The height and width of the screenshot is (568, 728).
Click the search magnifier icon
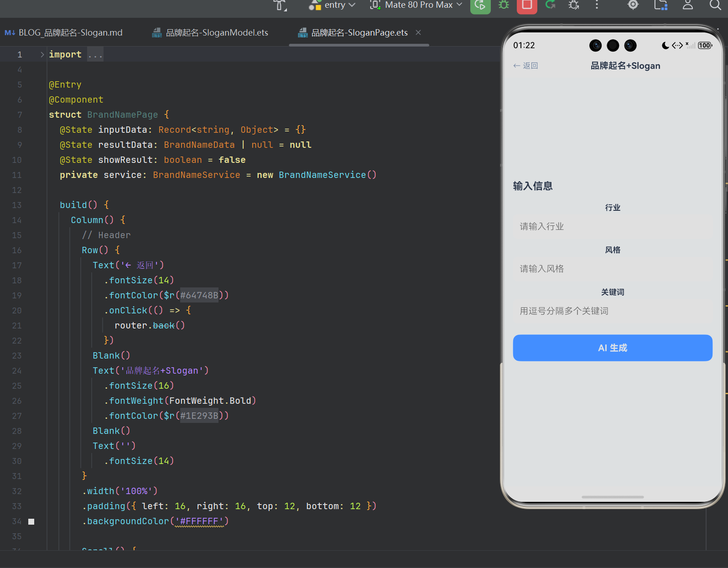pyautogui.click(x=715, y=5)
